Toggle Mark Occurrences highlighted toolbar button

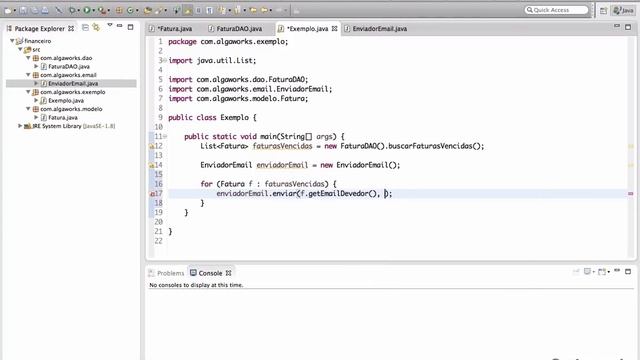(x=187, y=11)
